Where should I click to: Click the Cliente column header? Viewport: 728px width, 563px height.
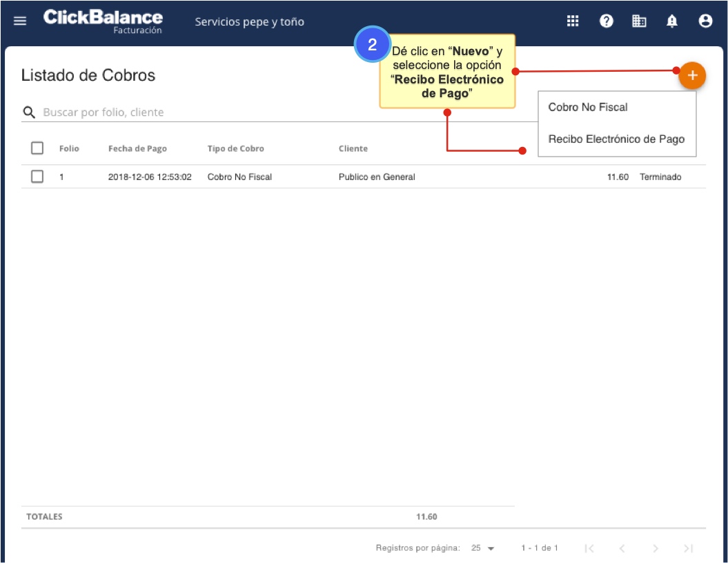353,148
